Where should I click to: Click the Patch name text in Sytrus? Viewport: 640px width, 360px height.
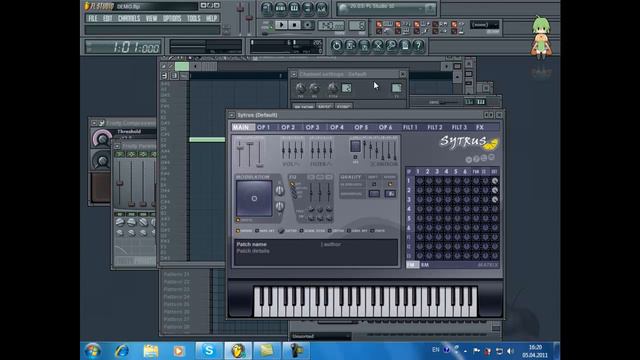tap(251, 244)
